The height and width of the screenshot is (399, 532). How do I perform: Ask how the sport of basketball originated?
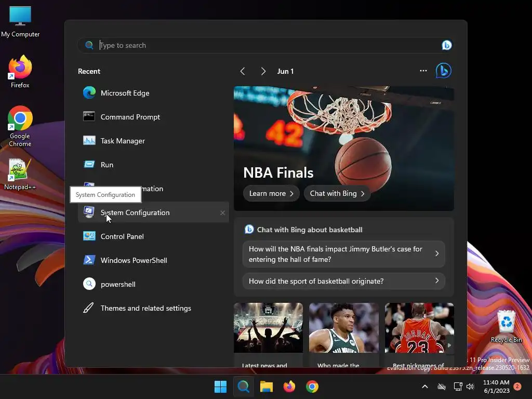[344, 281]
